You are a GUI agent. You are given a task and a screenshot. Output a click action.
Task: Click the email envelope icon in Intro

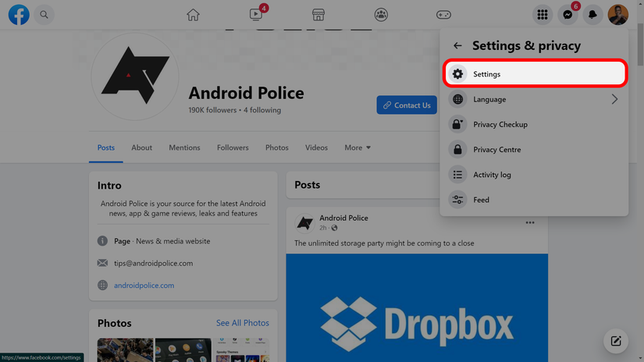(x=103, y=263)
